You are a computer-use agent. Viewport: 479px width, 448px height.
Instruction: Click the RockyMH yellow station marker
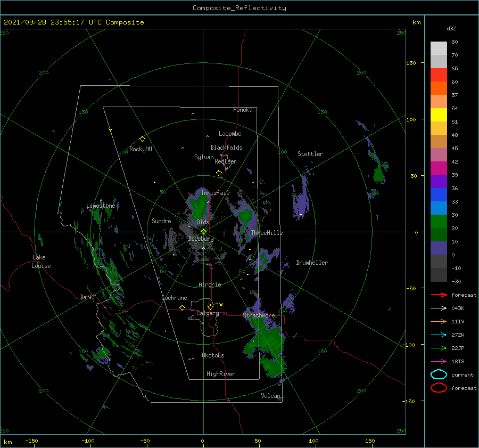click(142, 139)
